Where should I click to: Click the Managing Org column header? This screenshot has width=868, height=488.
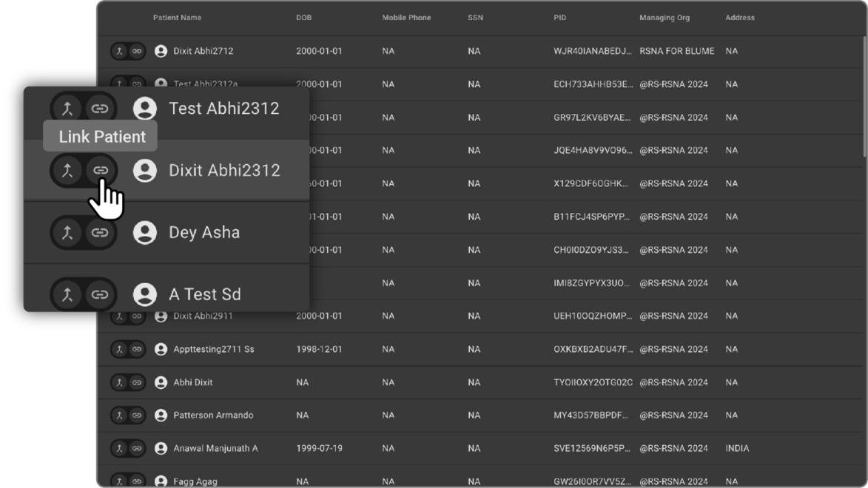664,18
